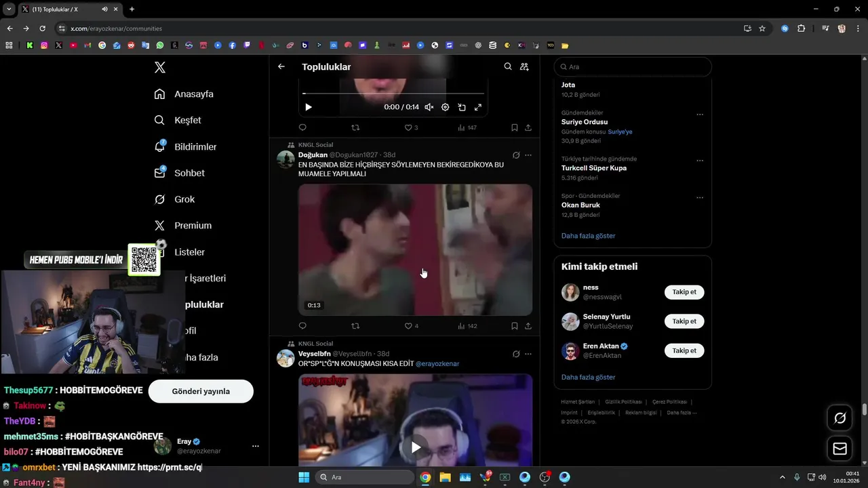
Task: Open top video settings gear
Action: [x=446, y=107]
